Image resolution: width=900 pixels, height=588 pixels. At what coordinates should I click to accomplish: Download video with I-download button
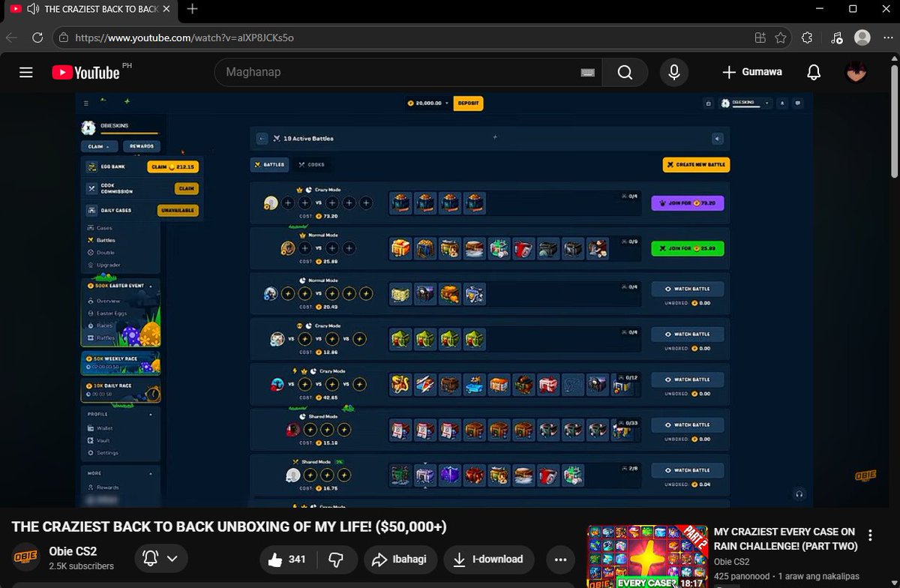(489, 559)
